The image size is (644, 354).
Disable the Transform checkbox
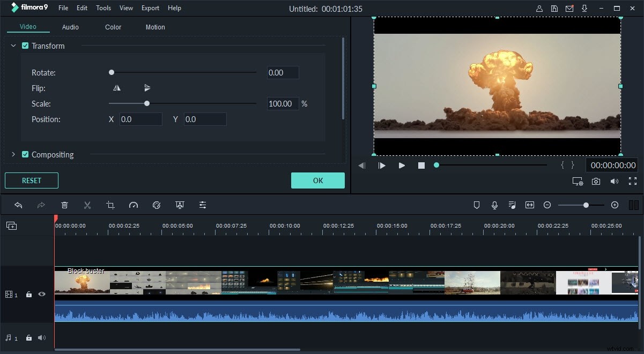[x=25, y=46]
